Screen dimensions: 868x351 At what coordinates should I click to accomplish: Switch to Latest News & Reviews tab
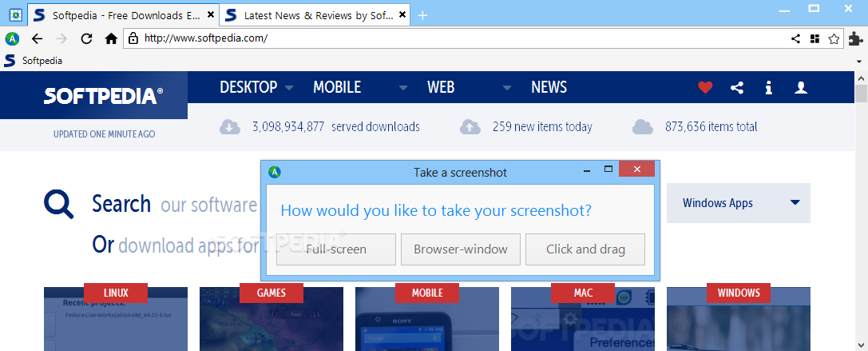[x=315, y=15]
